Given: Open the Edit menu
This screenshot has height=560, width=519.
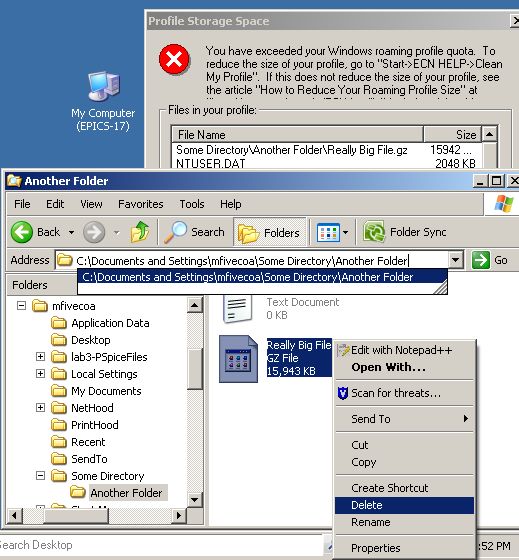Looking at the screenshot, I should tap(55, 204).
